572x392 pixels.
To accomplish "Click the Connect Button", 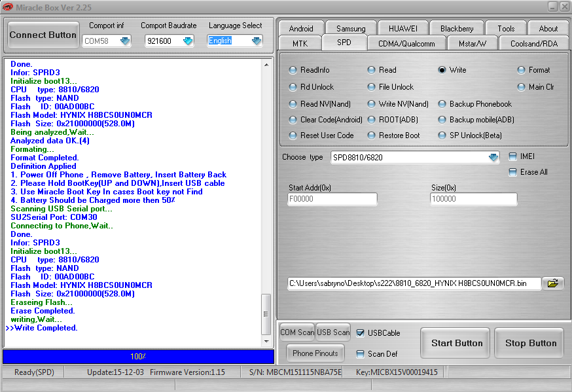I will (x=43, y=35).
